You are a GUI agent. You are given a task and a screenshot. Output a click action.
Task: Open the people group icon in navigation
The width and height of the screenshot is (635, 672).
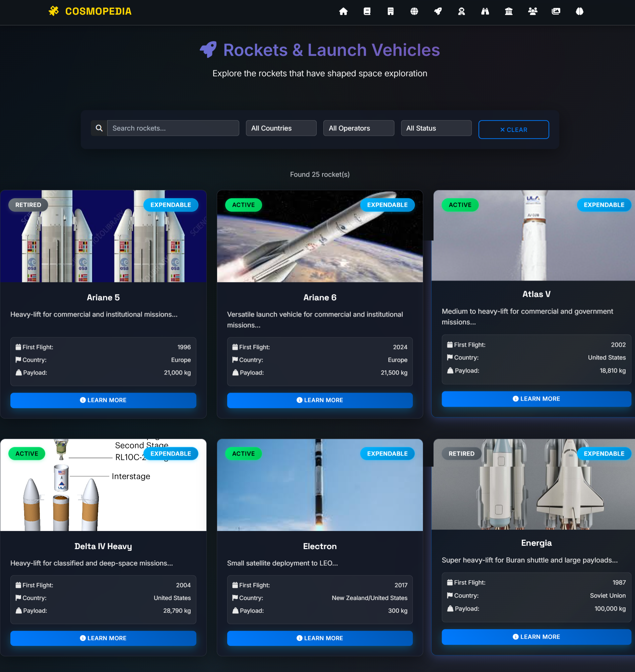pos(532,11)
